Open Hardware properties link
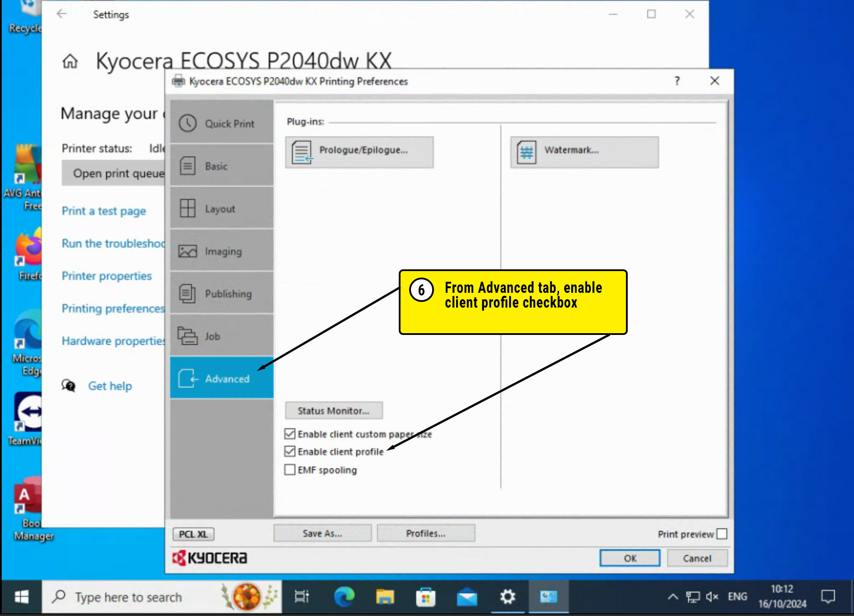 coord(113,341)
